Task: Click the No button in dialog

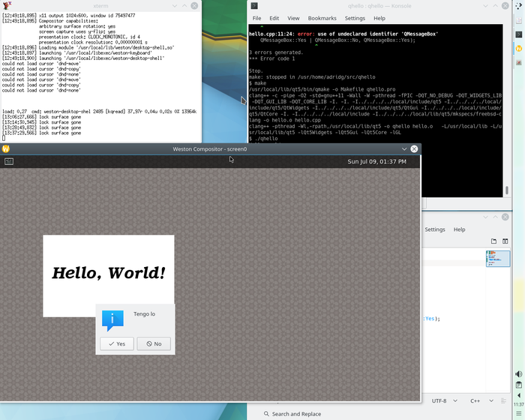Action: click(154, 343)
